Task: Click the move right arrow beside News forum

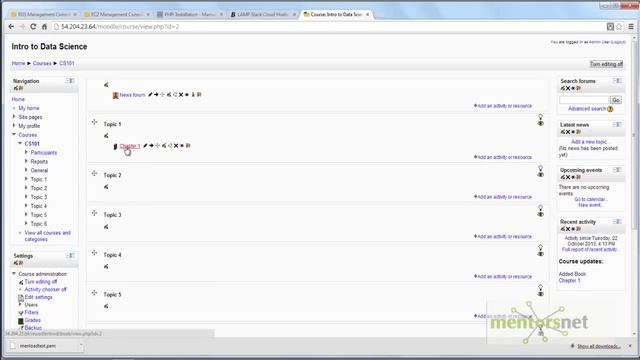Action: 156,95
